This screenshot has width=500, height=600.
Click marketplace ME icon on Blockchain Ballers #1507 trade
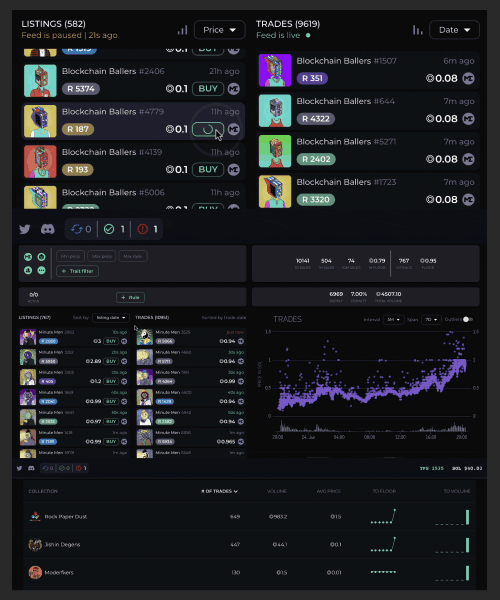tap(468, 78)
